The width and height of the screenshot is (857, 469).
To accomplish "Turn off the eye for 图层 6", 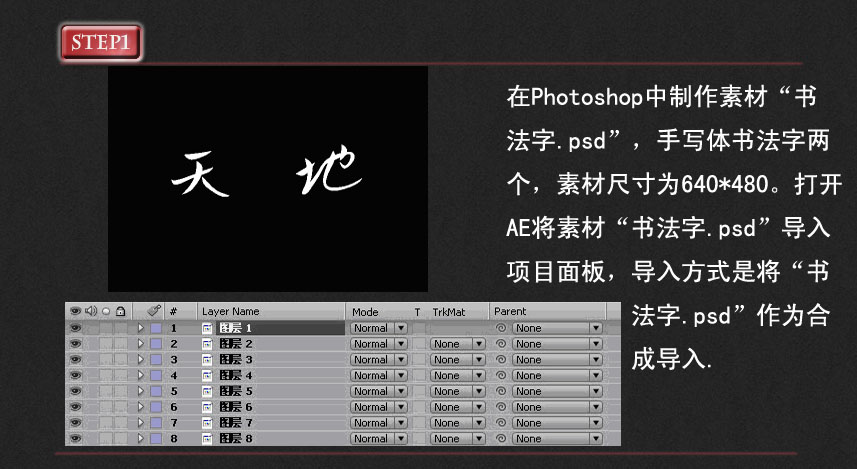I will (x=75, y=407).
